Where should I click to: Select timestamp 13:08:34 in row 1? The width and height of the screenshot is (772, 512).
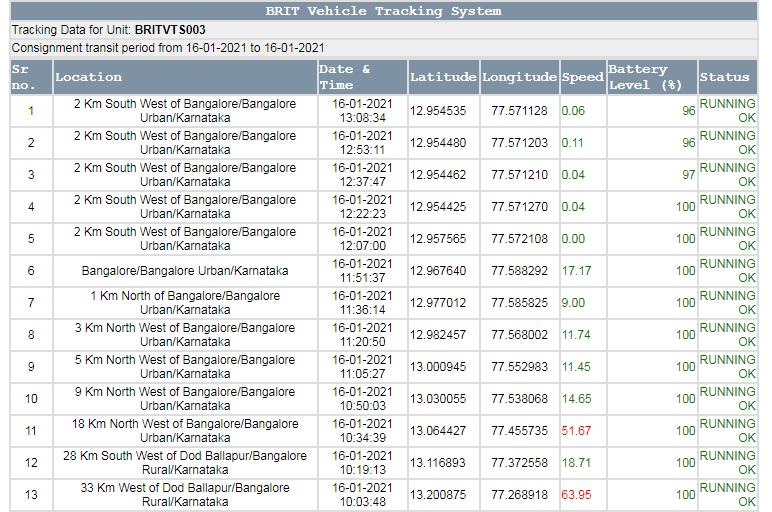click(362, 118)
